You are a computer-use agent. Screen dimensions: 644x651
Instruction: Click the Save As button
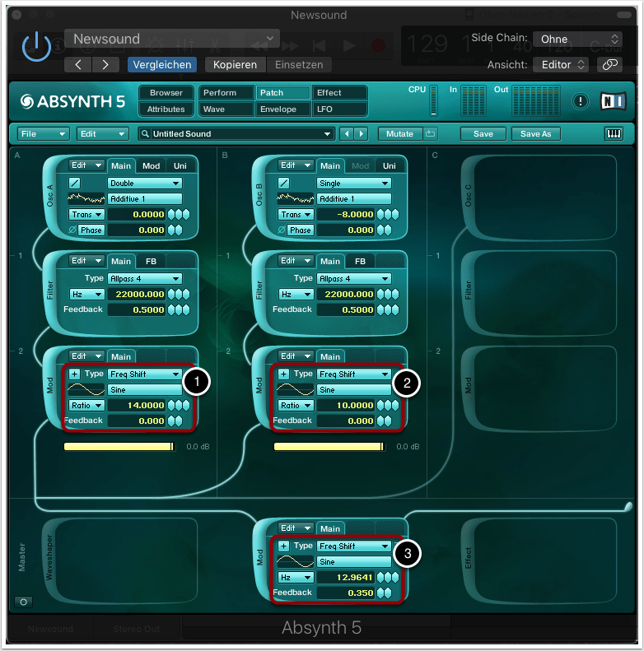pyautogui.click(x=535, y=133)
